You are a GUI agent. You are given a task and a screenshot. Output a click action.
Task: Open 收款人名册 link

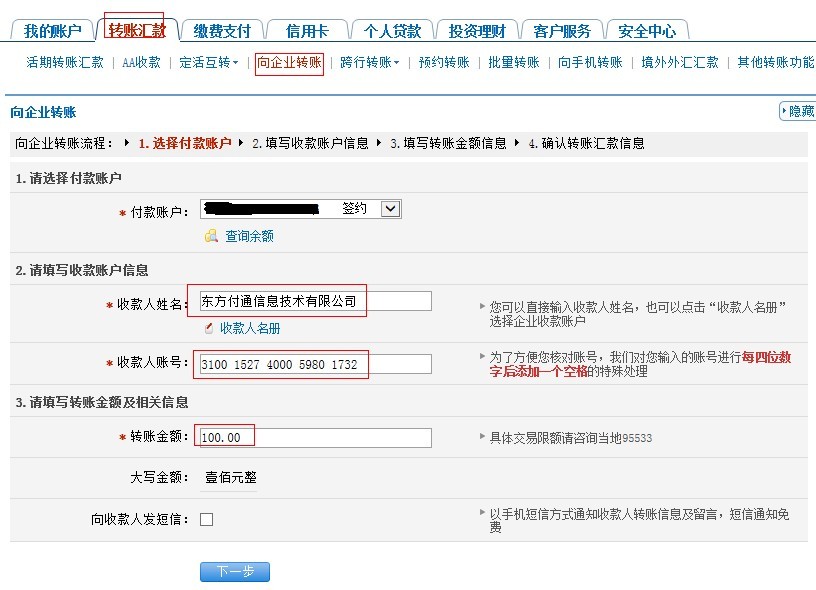250,328
